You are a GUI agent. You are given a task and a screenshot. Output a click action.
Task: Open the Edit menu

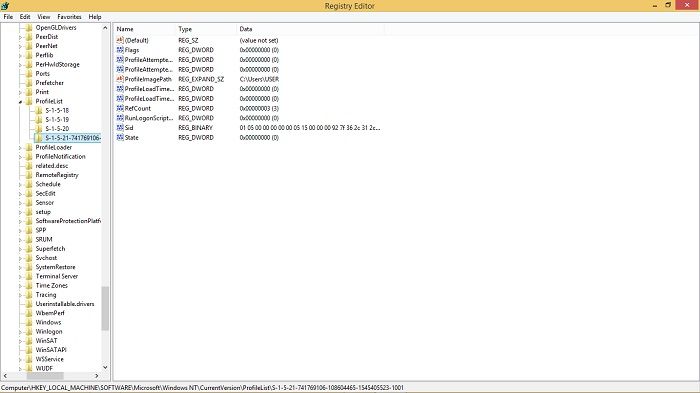(x=25, y=17)
